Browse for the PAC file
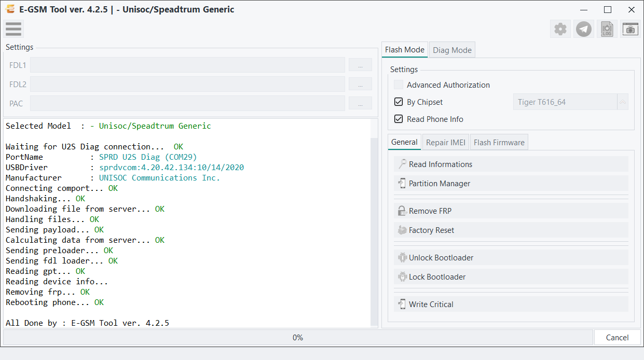 point(360,103)
